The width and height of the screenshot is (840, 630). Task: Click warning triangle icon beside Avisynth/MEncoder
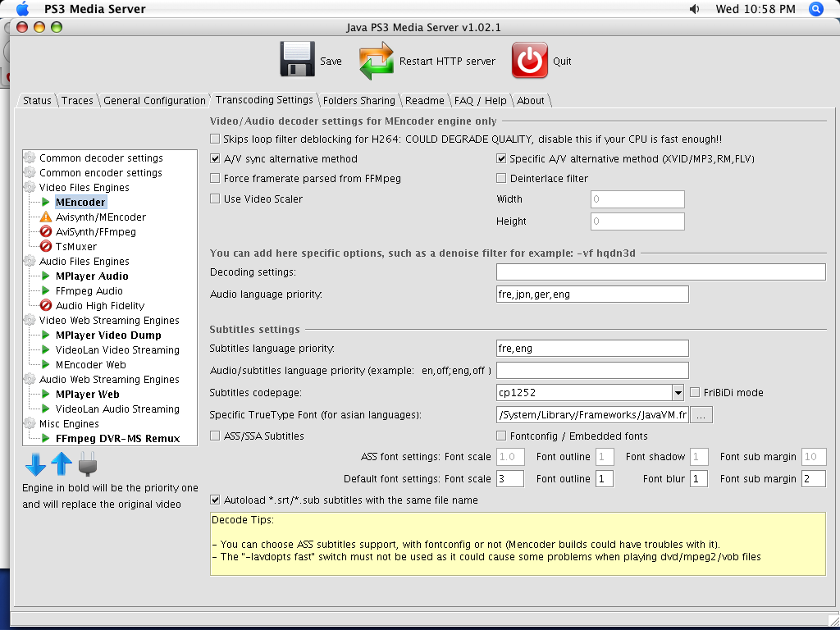pyautogui.click(x=46, y=217)
